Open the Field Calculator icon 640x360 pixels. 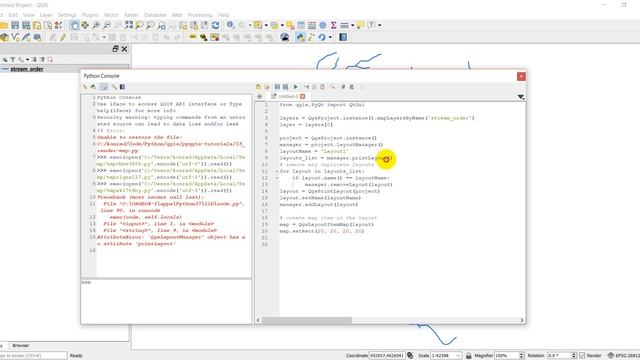[312, 25]
